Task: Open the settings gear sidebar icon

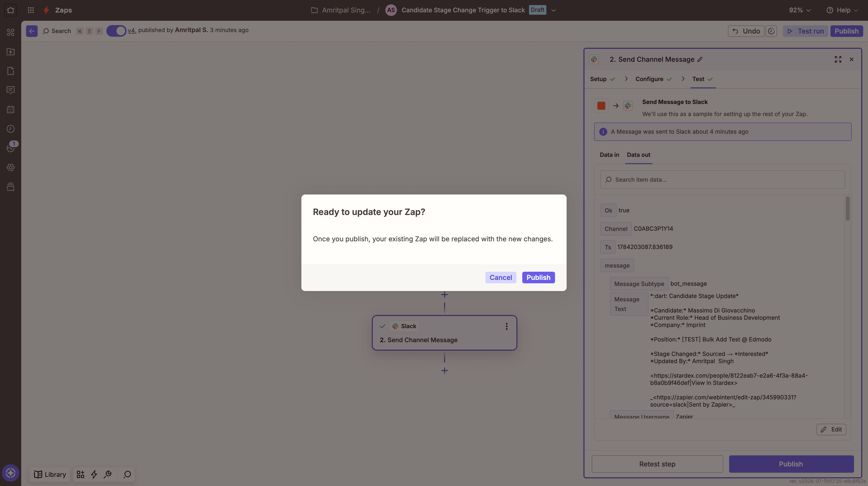Action: click(x=10, y=168)
